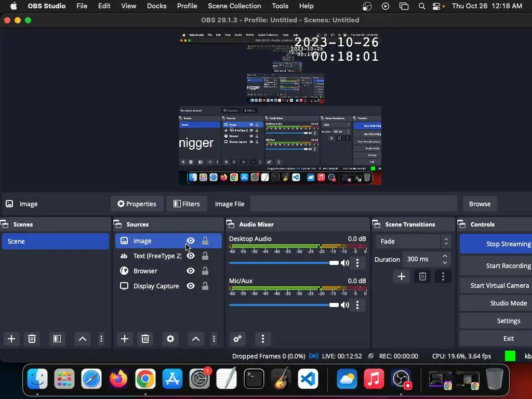Open Spotlight search in menu bar
Viewport: 532px width, 399px height.
click(x=421, y=6)
